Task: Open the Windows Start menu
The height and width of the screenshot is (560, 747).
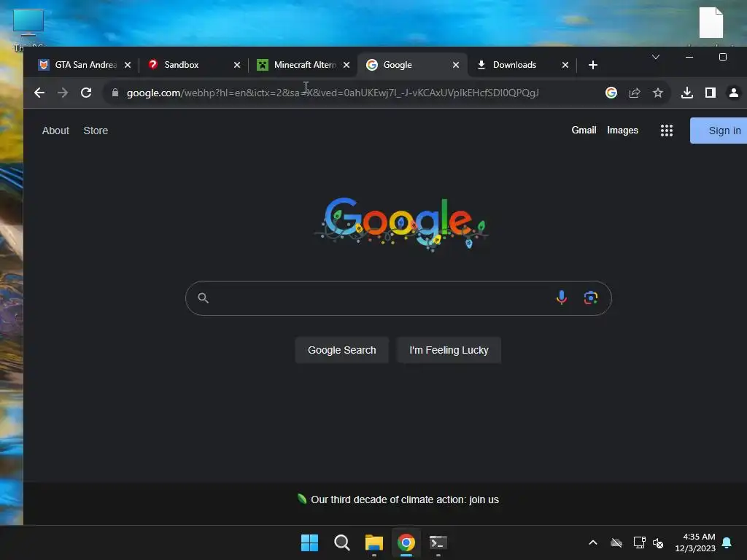Action: [x=309, y=542]
